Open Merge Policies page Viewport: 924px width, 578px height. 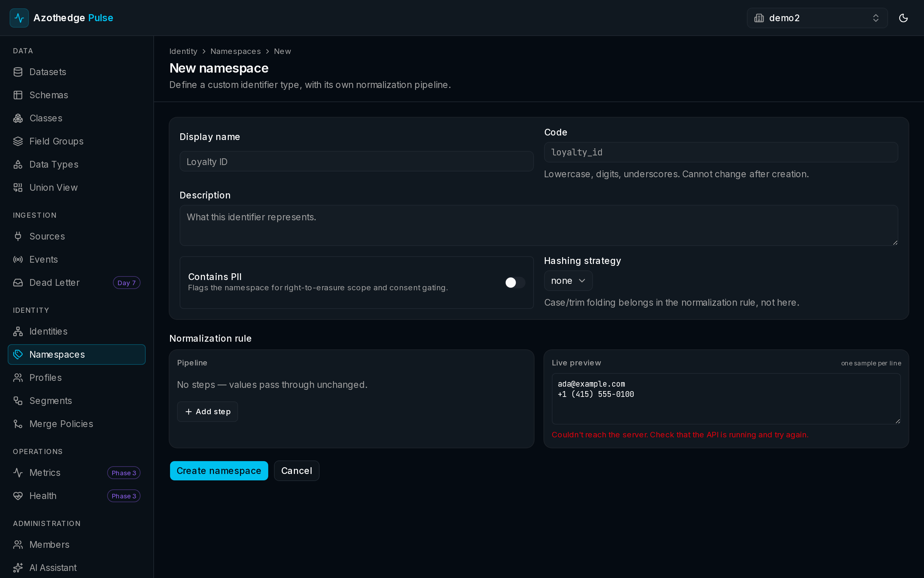click(76, 424)
